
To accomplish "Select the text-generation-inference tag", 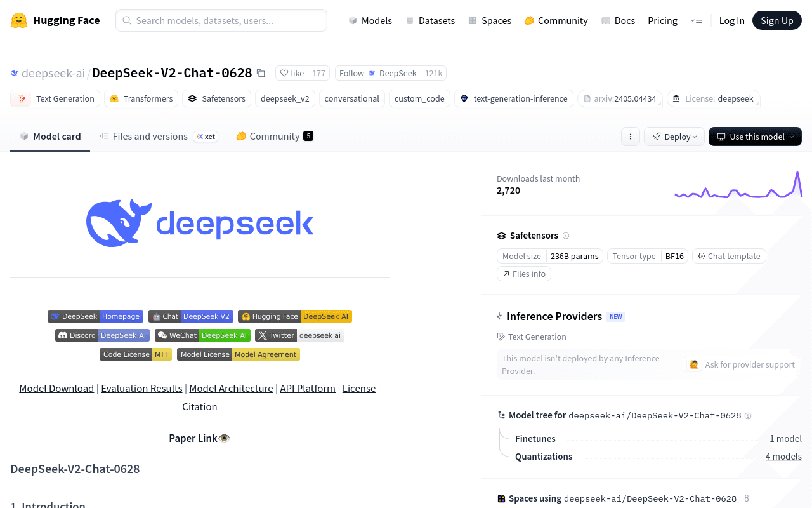I will (x=514, y=98).
